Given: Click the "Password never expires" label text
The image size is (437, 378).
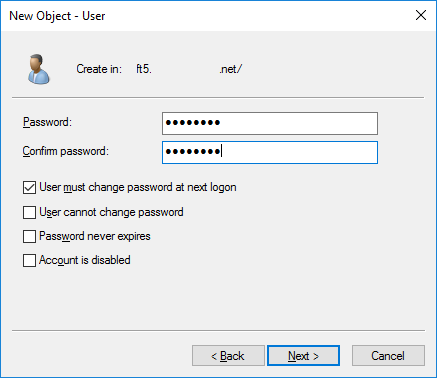Looking at the screenshot, I should point(95,236).
